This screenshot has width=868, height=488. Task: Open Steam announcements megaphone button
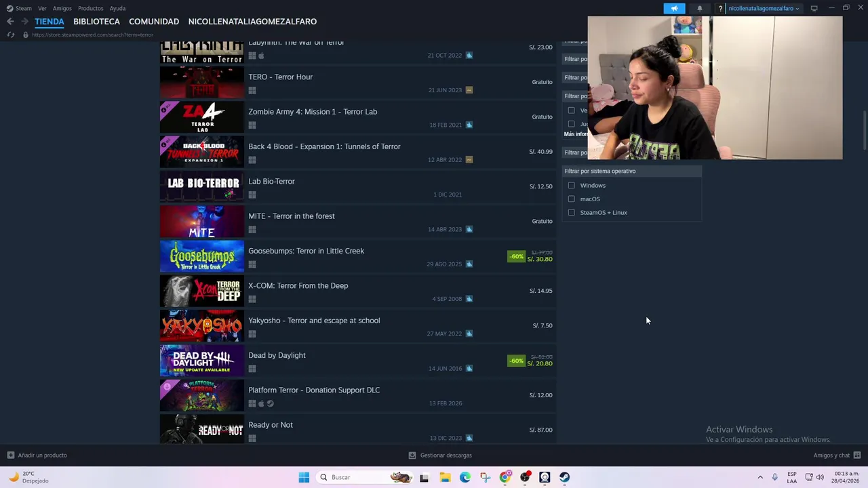(674, 8)
